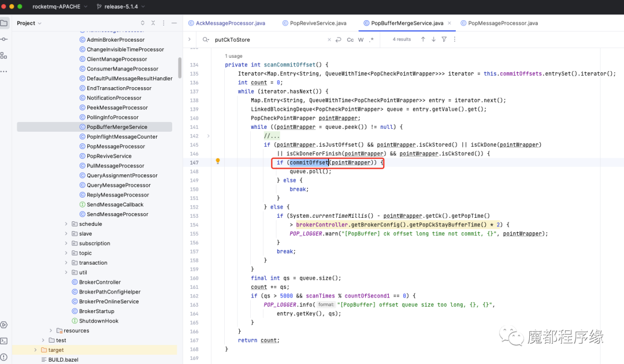Open PopMessageProcessor in project tree
624x364 pixels.
(116, 146)
